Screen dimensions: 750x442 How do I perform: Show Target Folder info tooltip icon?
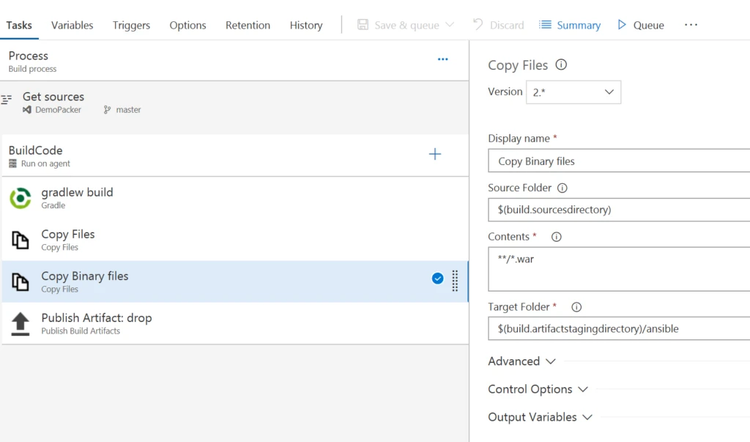576,307
